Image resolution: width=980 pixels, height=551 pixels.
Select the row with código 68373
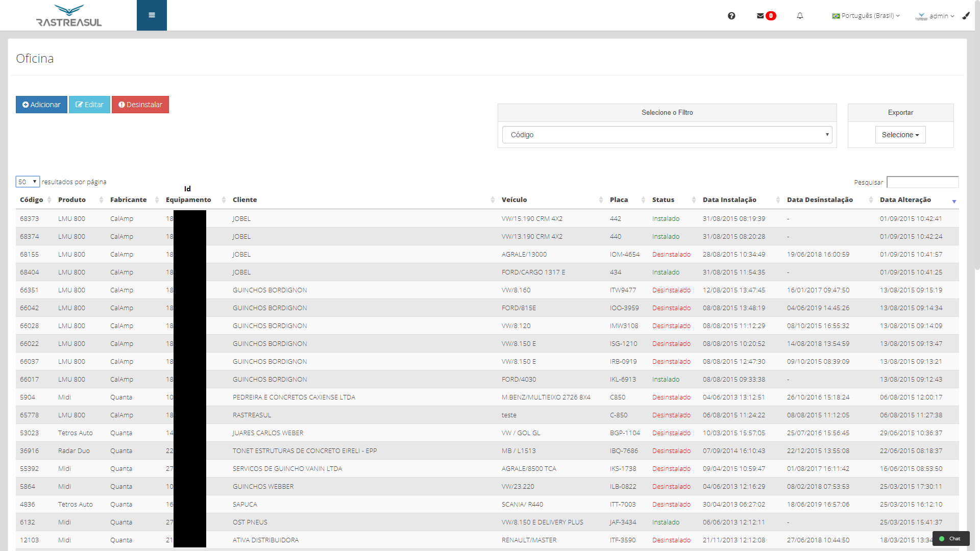pyautogui.click(x=30, y=219)
